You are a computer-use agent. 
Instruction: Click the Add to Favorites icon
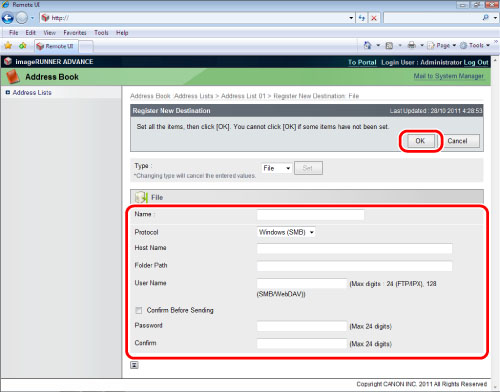(23, 46)
